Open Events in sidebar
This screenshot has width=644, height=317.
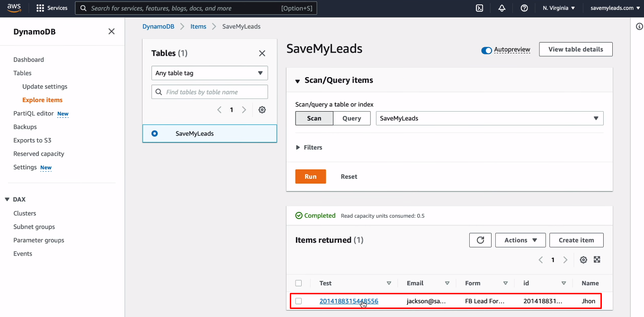point(23,254)
